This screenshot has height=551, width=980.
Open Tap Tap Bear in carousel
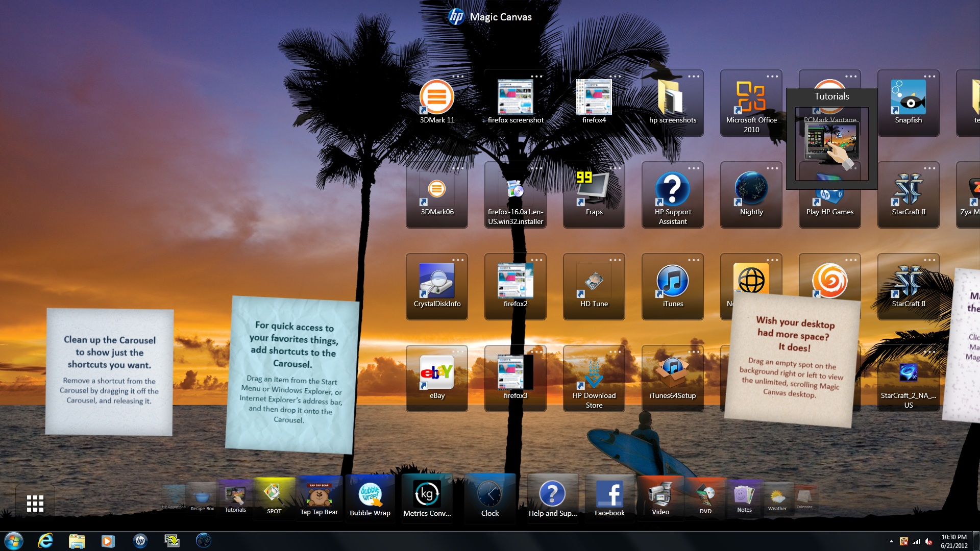pos(319,499)
